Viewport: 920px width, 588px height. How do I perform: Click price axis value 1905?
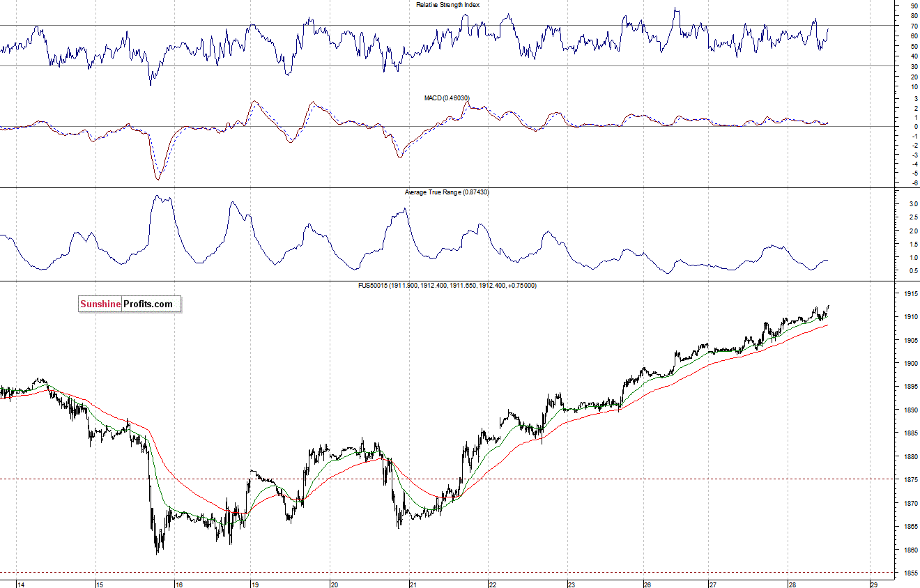(x=911, y=341)
